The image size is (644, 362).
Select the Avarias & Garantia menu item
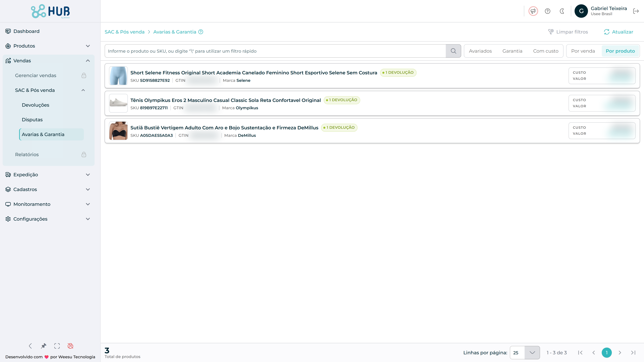(x=51, y=134)
